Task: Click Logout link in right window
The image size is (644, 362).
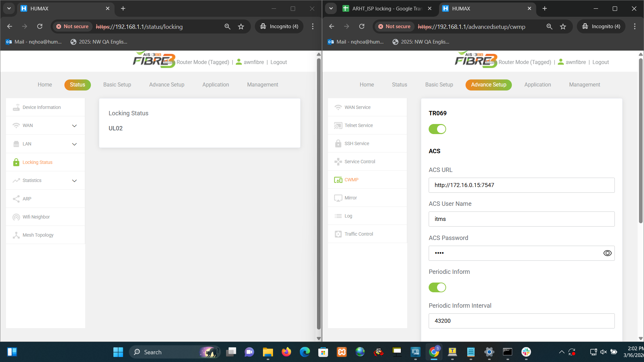Action: click(x=600, y=62)
